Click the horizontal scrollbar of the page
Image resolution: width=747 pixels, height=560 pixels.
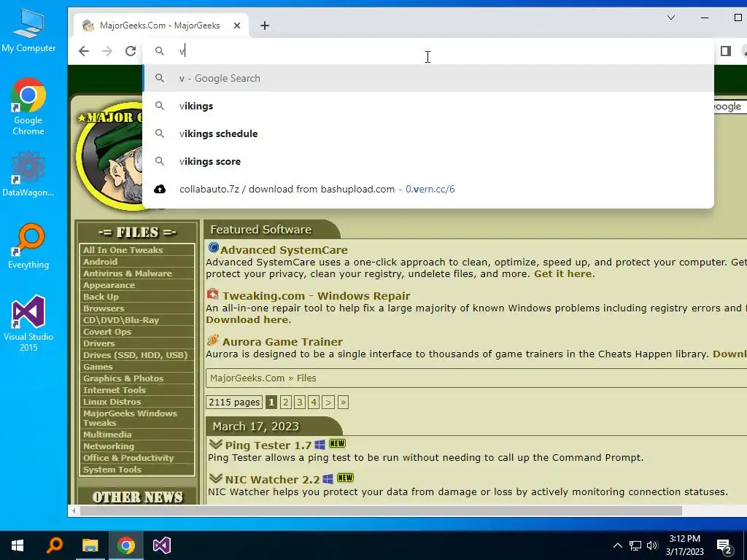point(381,511)
